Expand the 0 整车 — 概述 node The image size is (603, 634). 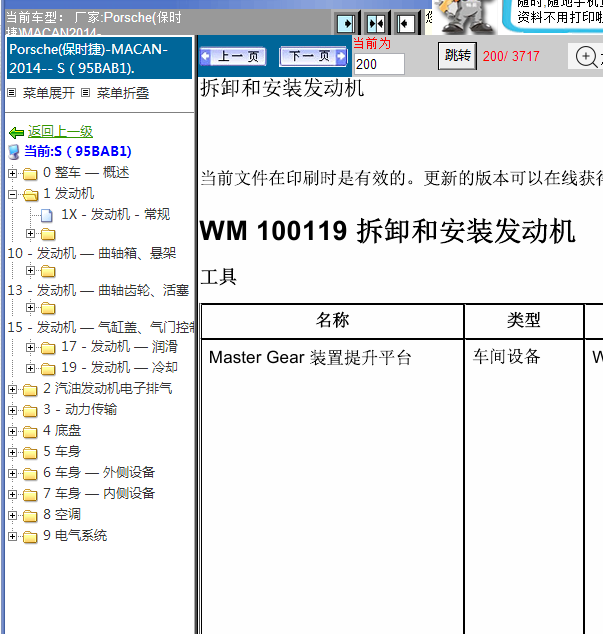[13, 173]
